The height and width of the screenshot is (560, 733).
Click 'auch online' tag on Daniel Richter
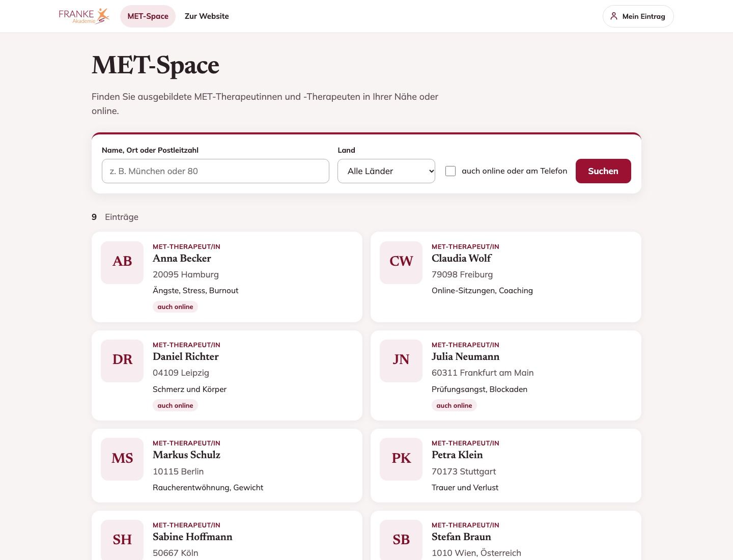[x=175, y=406]
